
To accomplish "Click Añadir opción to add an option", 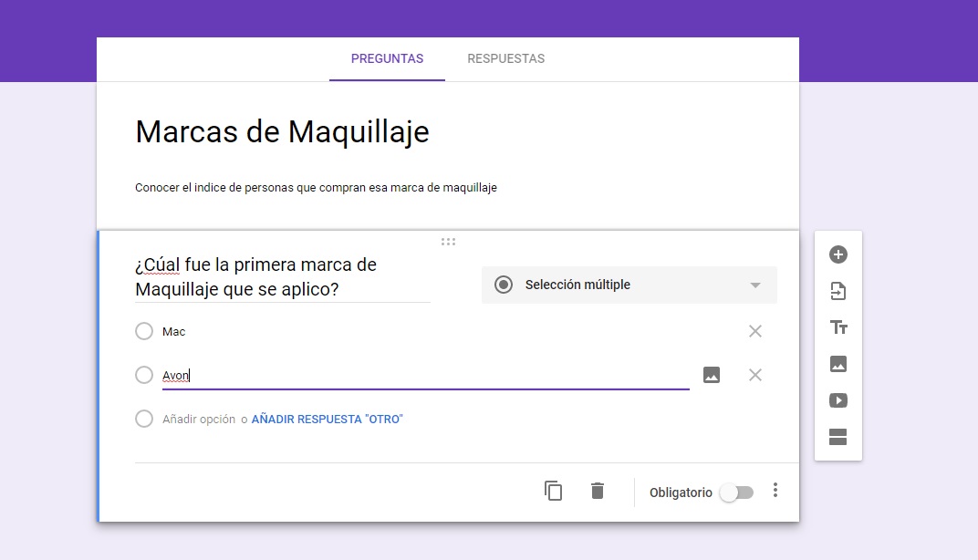I will [197, 419].
